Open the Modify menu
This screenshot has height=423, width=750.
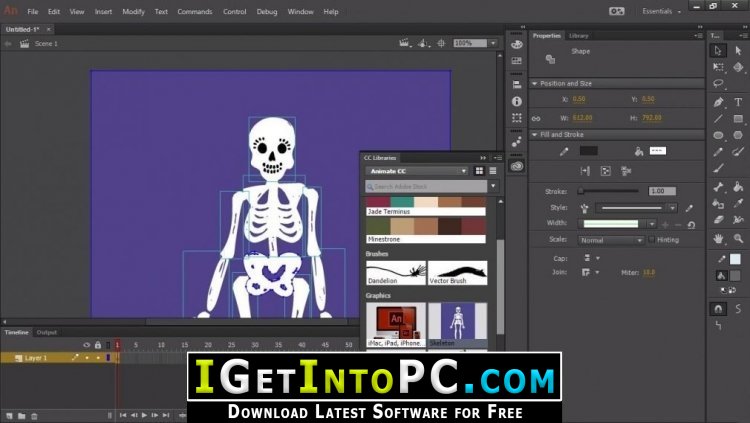pos(133,11)
